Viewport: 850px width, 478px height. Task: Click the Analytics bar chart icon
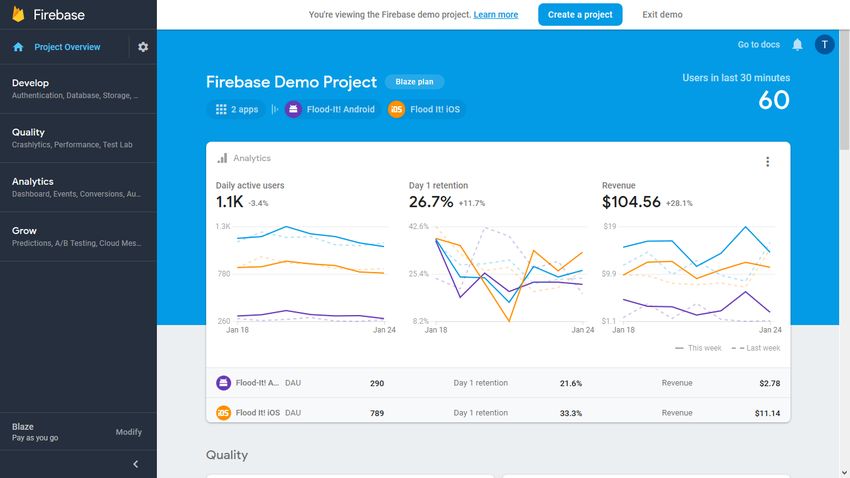point(222,158)
